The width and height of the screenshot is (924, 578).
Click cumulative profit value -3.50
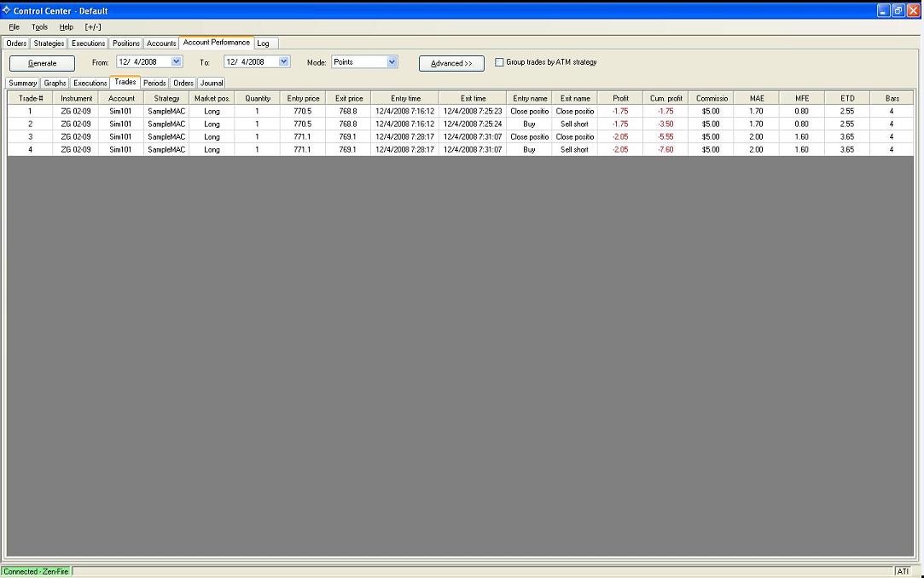point(665,124)
